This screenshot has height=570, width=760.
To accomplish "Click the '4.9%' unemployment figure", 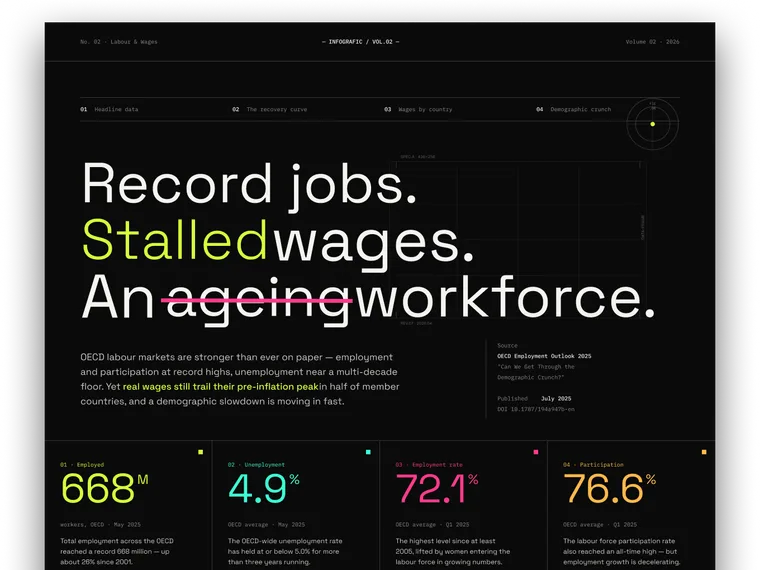I will point(264,488).
